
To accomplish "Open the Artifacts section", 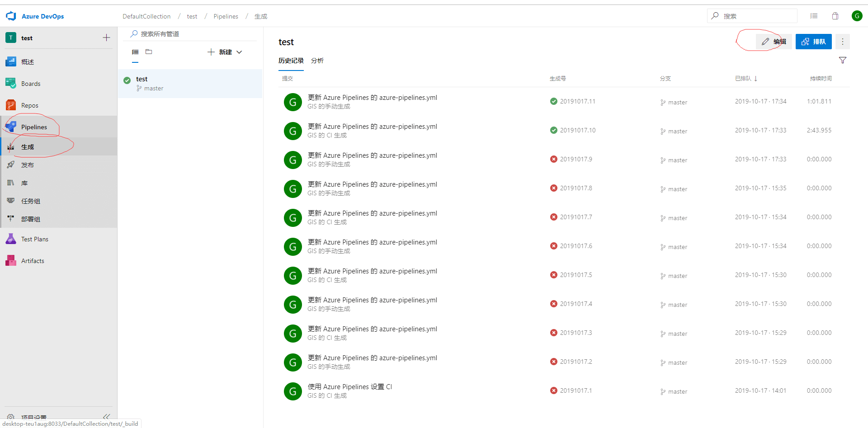I will [33, 261].
